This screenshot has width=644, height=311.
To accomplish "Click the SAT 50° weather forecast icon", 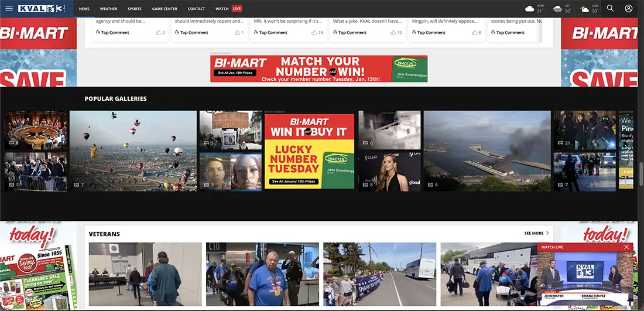I will 557,9.
